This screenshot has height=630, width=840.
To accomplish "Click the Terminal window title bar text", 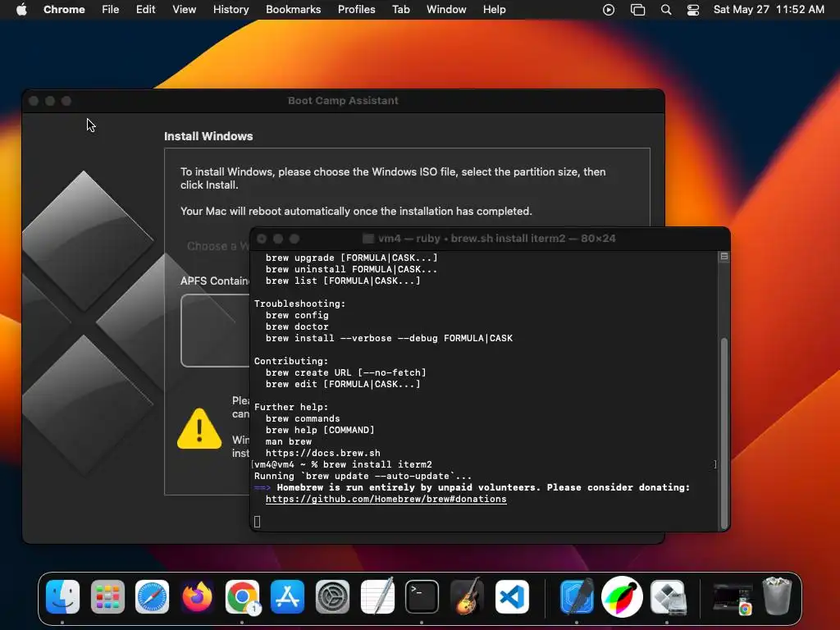I will coord(496,239).
